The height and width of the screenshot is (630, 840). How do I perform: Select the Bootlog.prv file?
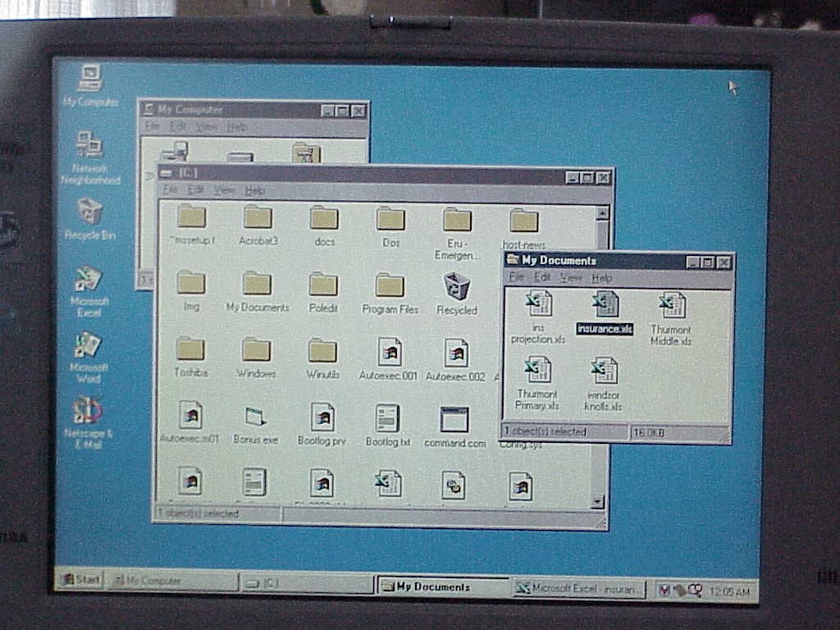[x=322, y=426]
